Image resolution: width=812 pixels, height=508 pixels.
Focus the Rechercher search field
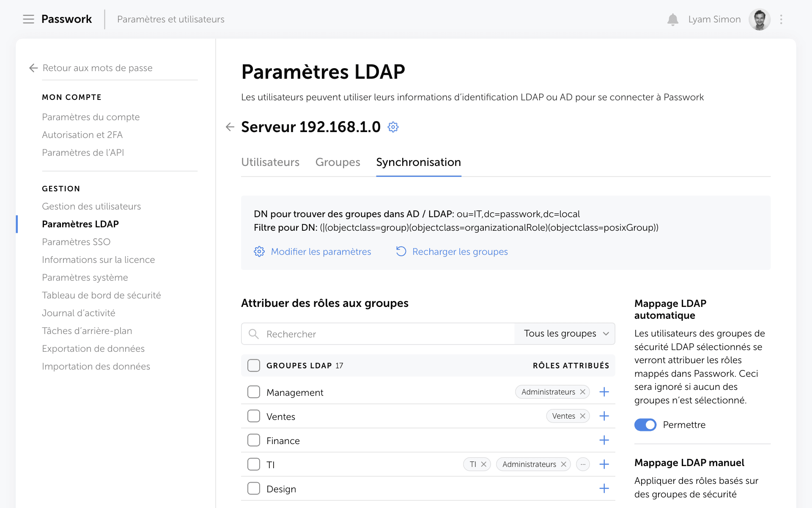[378, 334]
